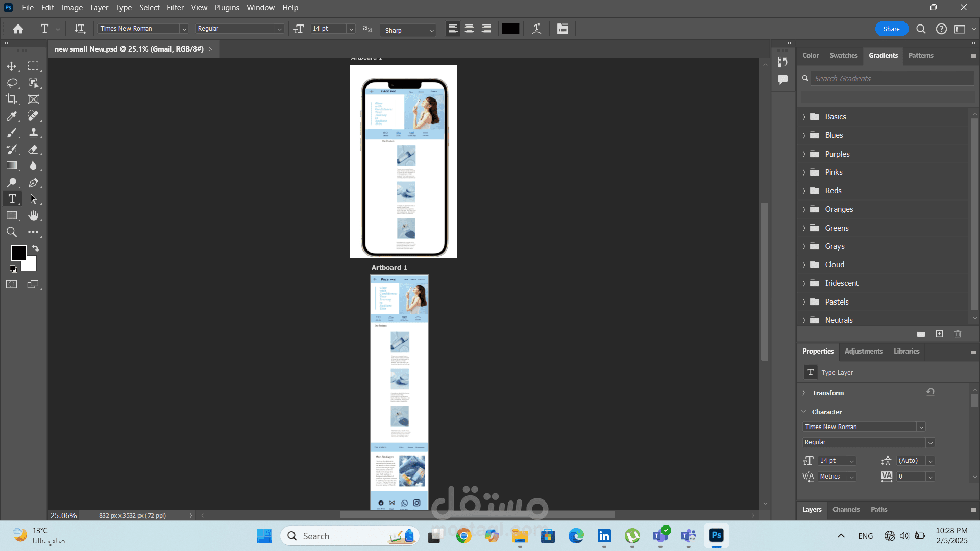Toggle Quick Mask mode
The image size is (980, 551).
point(12,284)
